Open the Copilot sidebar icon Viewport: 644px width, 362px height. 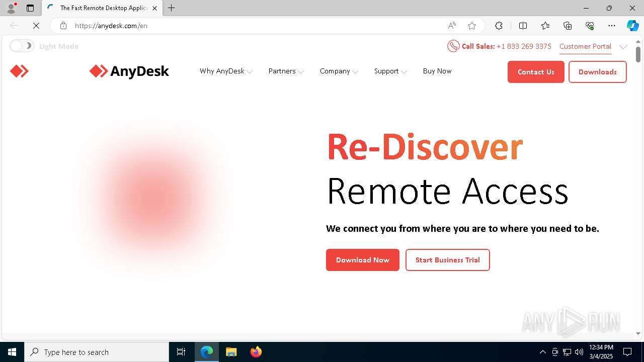coord(632,26)
